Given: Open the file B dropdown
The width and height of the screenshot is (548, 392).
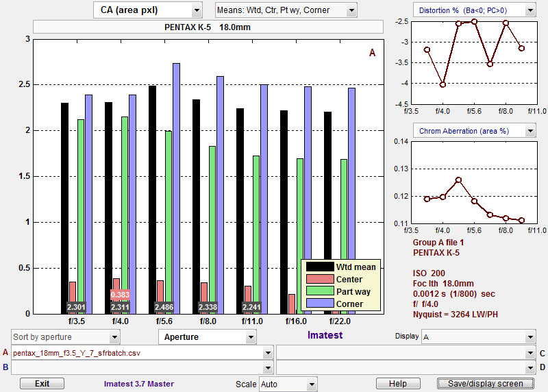Looking at the screenshot, I should [x=142, y=367].
